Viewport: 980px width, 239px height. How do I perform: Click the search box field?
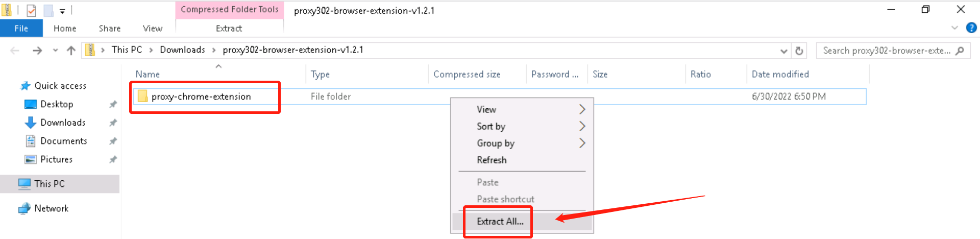coord(886,51)
